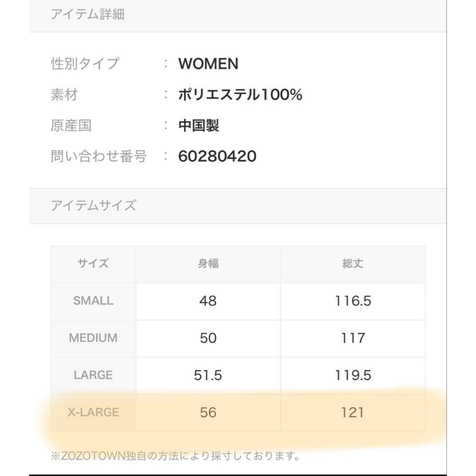476x476 pixels.
Task: Click the WOMEN gender type value
Action: (x=208, y=64)
